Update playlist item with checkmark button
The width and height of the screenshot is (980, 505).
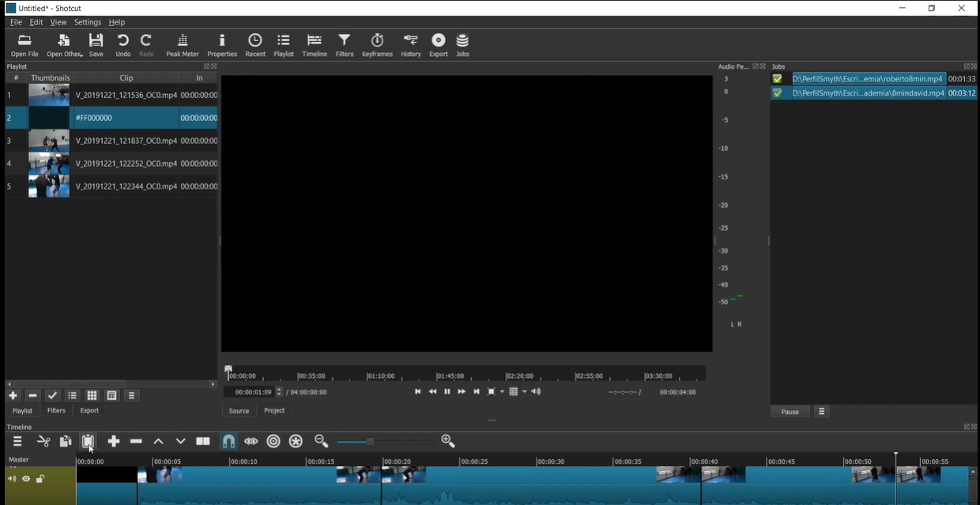53,395
